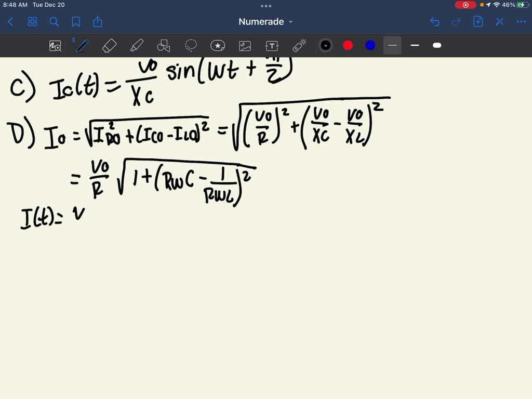This screenshot has width=532, height=399.
Task: Select the Pen tool
Action: tap(81, 45)
